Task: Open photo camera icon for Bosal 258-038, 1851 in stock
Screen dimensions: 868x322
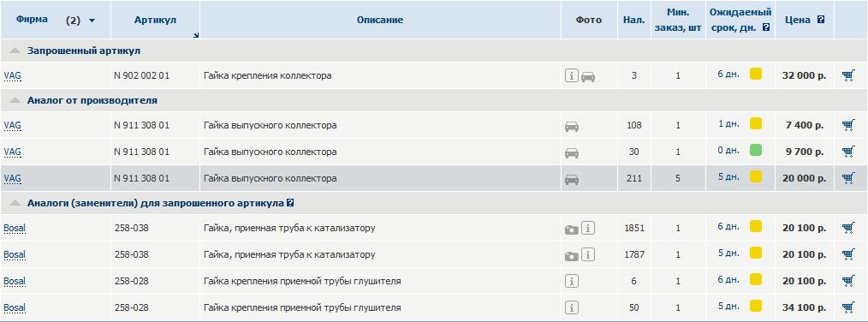Action: pyautogui.click(x=571, y=229)
